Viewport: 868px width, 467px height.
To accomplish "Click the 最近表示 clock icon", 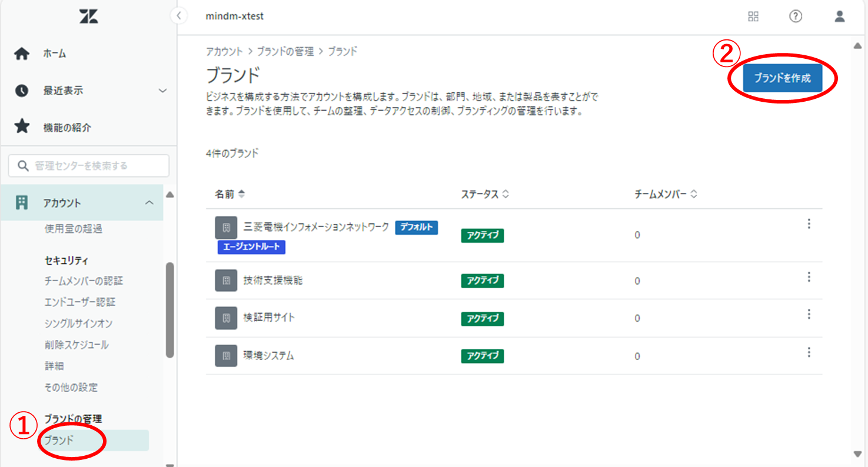I will coord(22,91).
